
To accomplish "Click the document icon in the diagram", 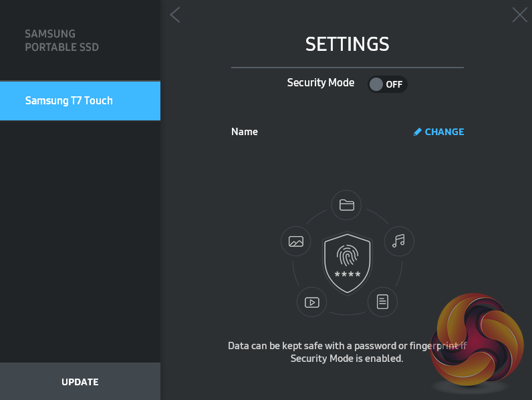I will point(382,302).
